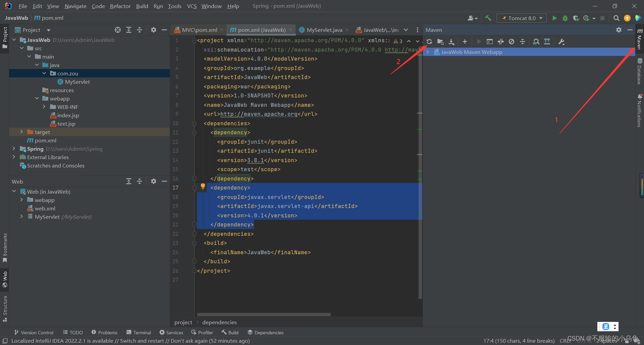Show hidden editor tabs dropdown

click(406, 30)
